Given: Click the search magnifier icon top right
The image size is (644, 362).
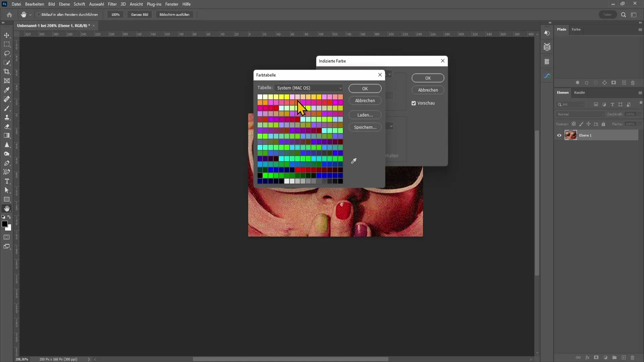Looking at the screenshot, I should (623, 15).
